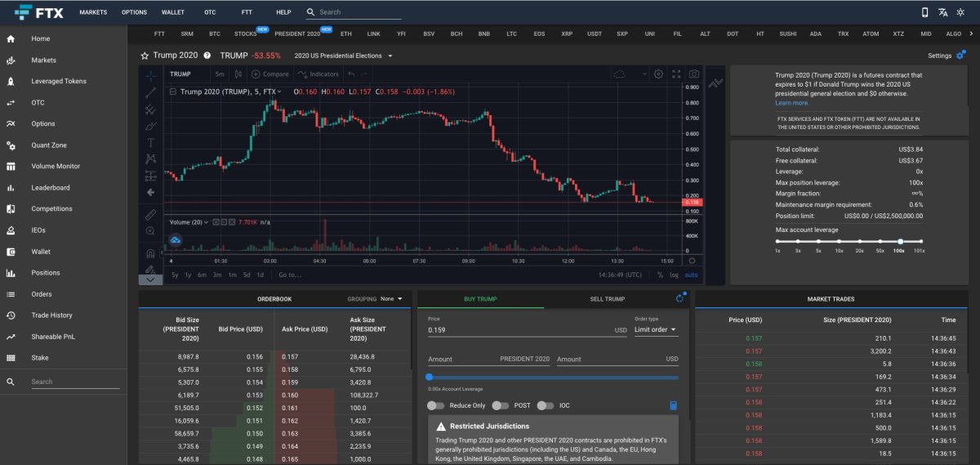The image size is (980, 465).
Task: Open the Indicators menu
Action: point(319,74)
